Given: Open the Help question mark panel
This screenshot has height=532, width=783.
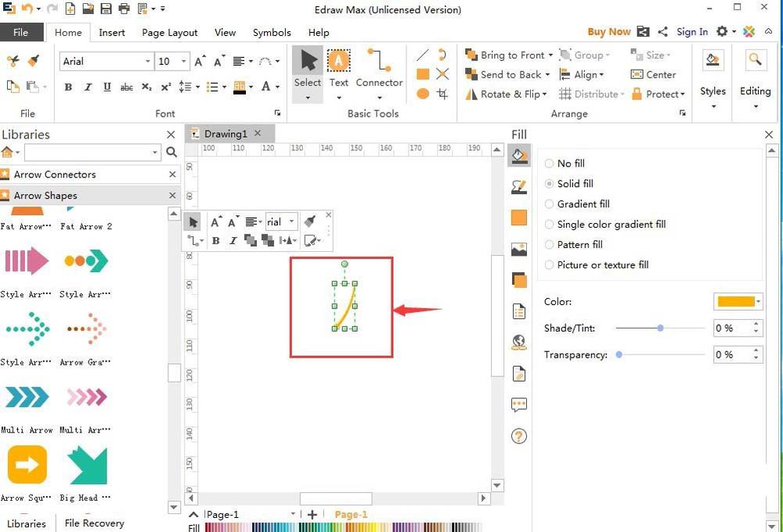Looking at the screenshot, I should (518, 437).
